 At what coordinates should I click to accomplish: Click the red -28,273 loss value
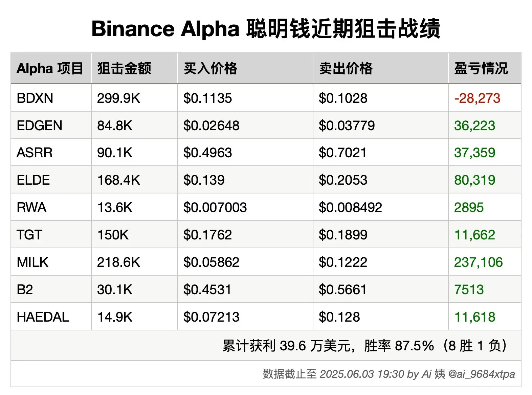pos(477,98)
